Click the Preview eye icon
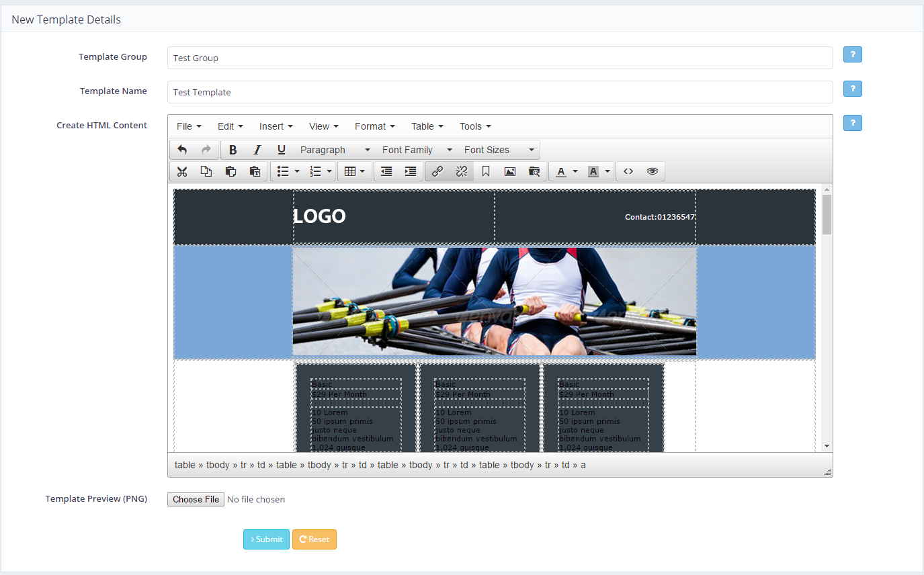Image resolution: width=924 pixels, height=575 pixels. tap(652, 171)
